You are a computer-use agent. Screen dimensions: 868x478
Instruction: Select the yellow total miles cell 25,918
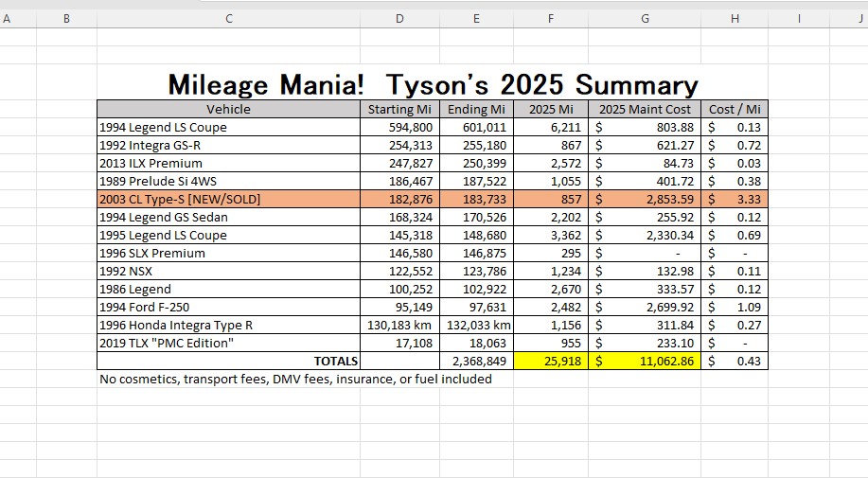click(x=551, y=361)
